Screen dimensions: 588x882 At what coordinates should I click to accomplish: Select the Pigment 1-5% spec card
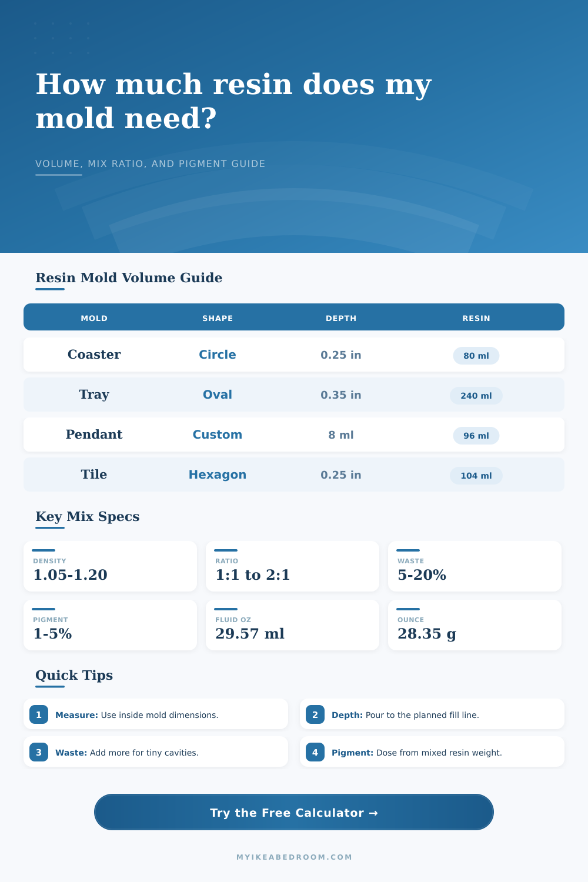click(110, 625)
